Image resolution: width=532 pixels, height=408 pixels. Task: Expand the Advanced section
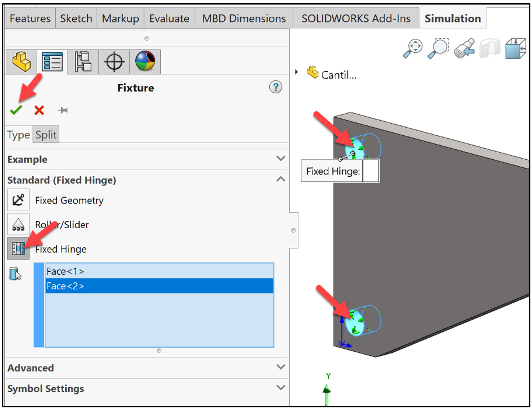(280, 367)
